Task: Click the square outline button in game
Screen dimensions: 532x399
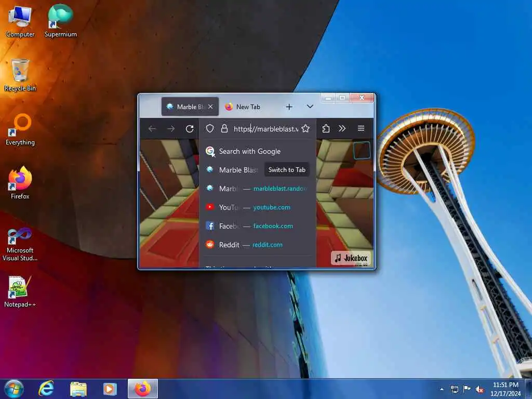Action: click(362, 150)
